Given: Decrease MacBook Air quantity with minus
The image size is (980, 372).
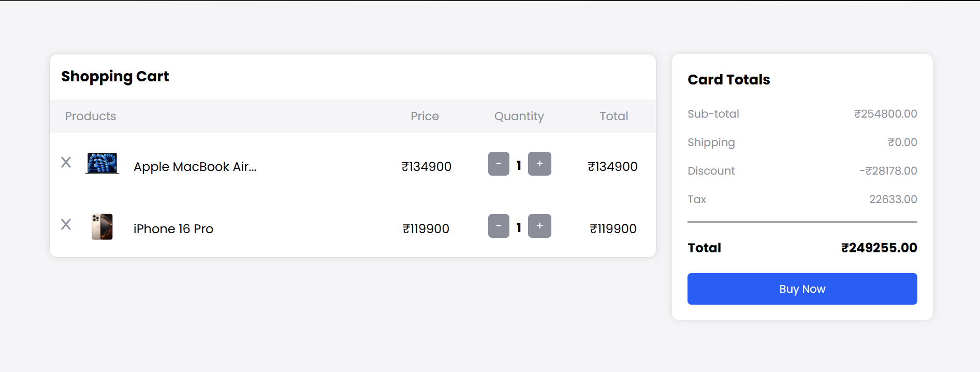Looking at the screenshot, I should [x=499, y=164].
